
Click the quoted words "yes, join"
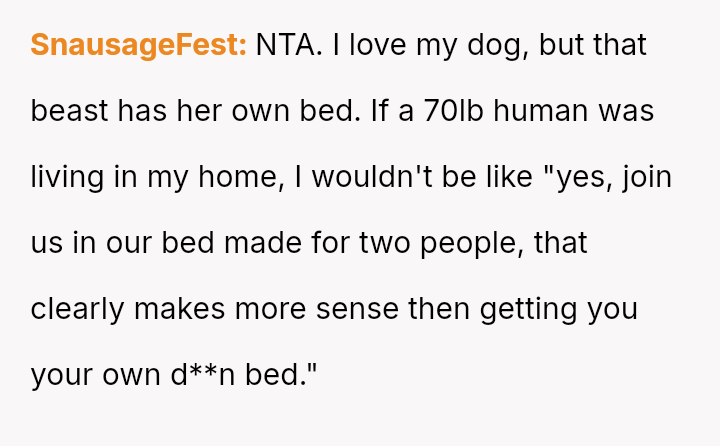click(x=607, y=177)
